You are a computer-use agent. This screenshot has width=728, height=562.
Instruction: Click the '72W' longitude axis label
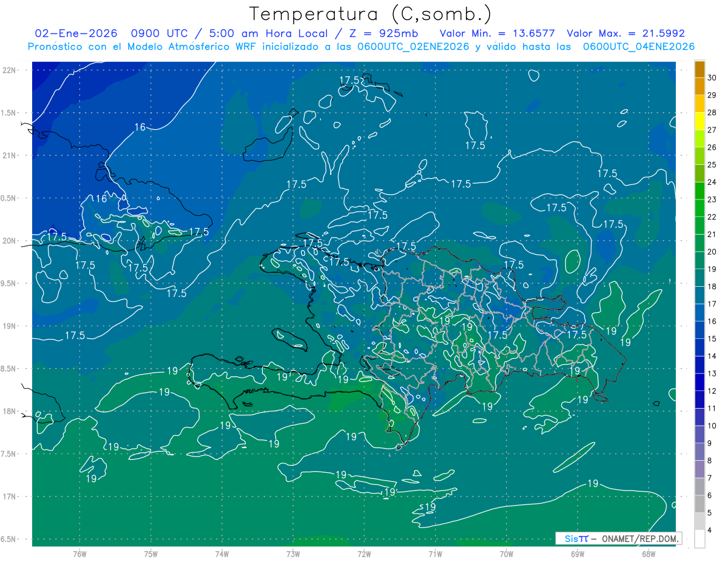point(364,554)
